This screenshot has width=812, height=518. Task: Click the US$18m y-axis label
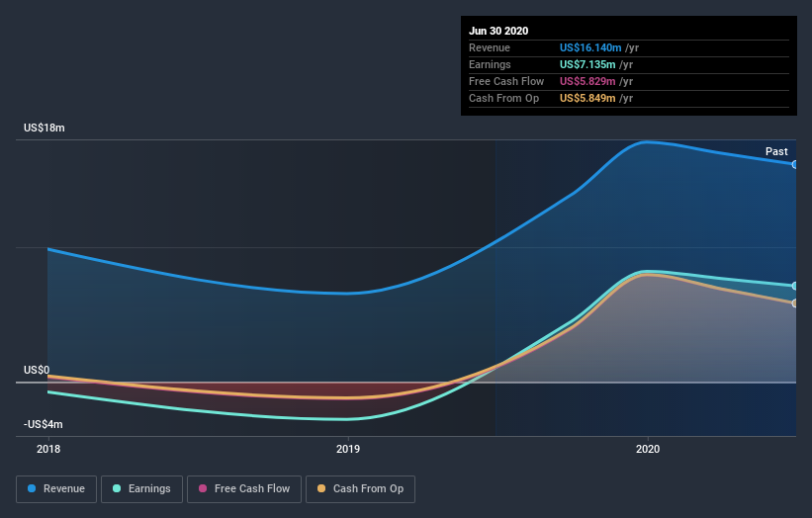point(45,128)
